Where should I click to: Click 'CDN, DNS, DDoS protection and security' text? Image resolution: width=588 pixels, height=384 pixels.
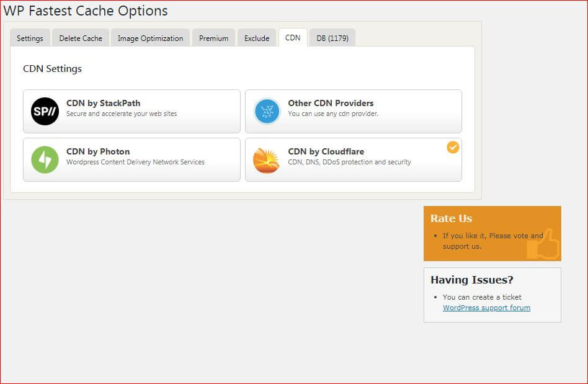coord(349,162)
